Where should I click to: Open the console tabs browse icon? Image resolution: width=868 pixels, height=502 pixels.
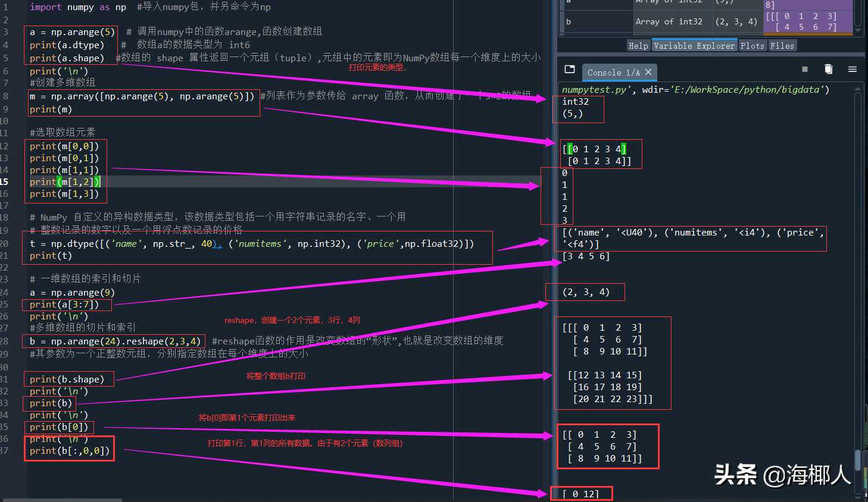(570, 69)
